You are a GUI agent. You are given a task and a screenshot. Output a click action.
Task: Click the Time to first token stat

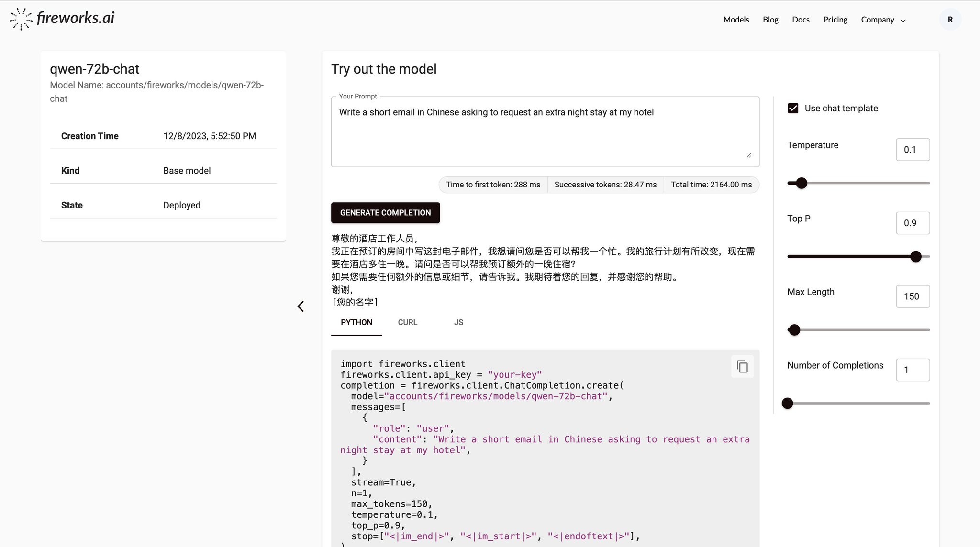click(x=493, y=185)
